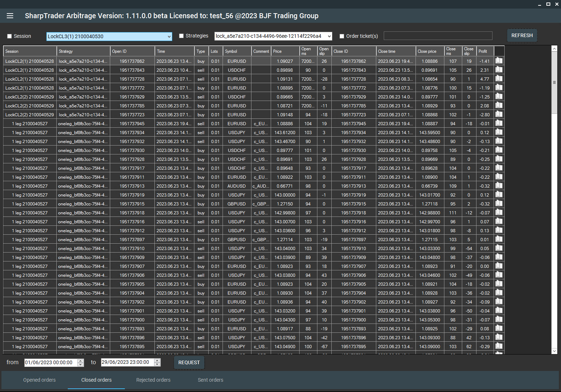561x392 pixels.
Task: Click book icon for order 1951737723
Action: click(499, 114)
